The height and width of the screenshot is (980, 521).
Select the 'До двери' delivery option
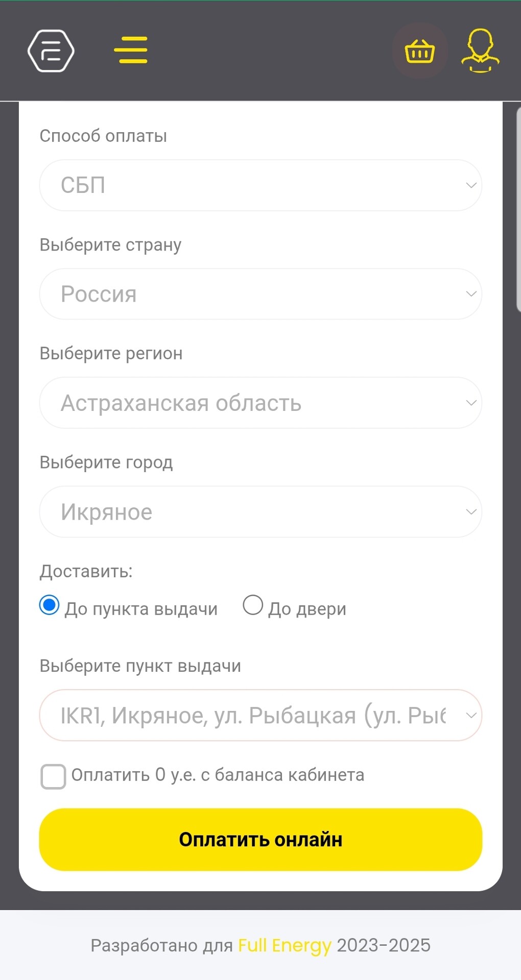pyautogui.click(x=253, y=605)
